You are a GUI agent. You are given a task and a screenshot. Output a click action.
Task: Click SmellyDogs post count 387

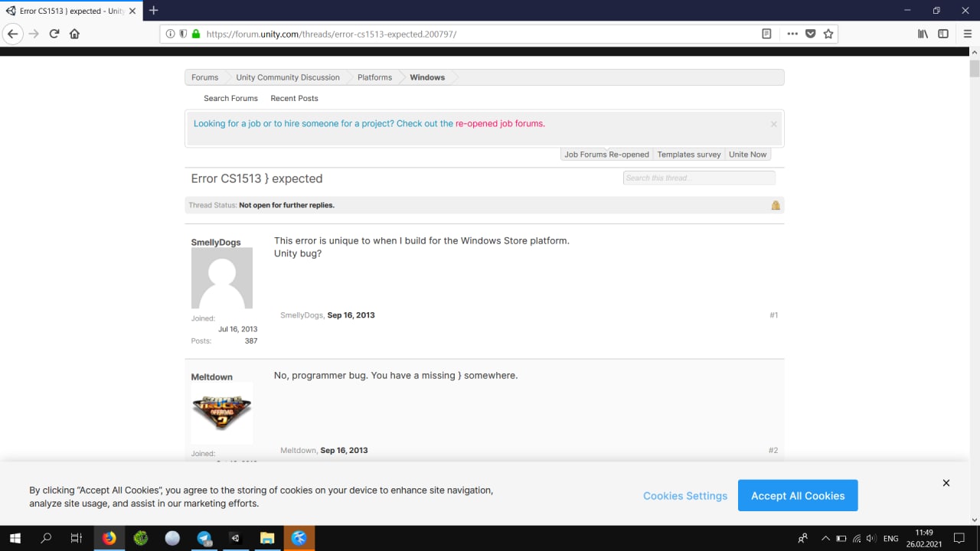[251, 341]
